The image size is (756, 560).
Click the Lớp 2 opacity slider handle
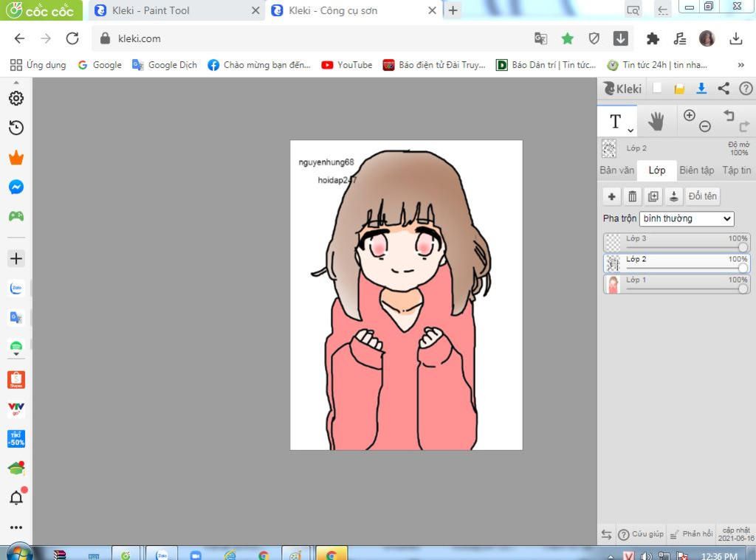point(743,268)
